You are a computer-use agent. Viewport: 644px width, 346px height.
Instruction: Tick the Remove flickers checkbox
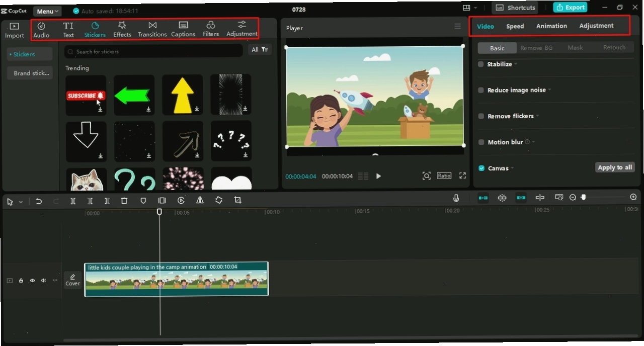coord(481,116)
